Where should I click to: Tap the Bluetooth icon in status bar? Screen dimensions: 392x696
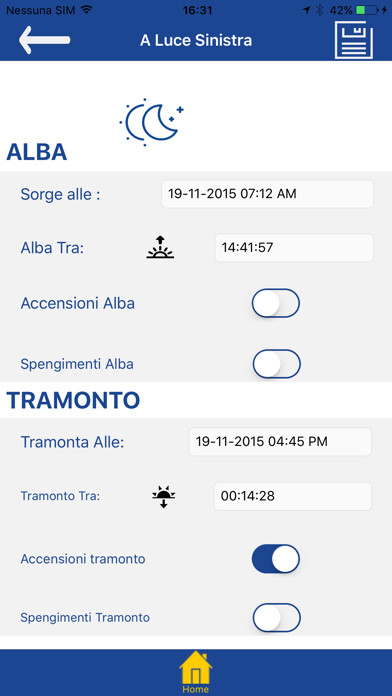click(x=320, y=10)
